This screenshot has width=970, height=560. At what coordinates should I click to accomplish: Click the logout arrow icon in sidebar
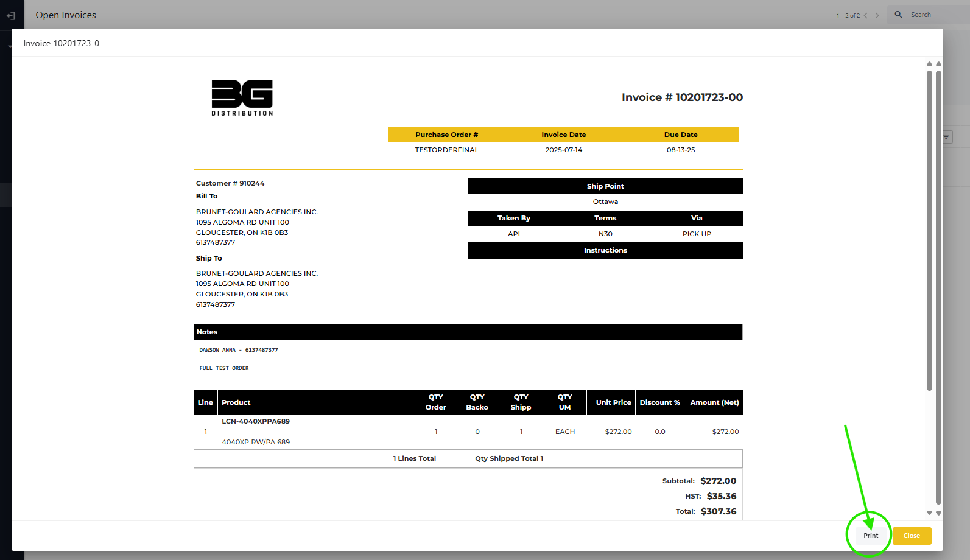click(x=11, y=15)
